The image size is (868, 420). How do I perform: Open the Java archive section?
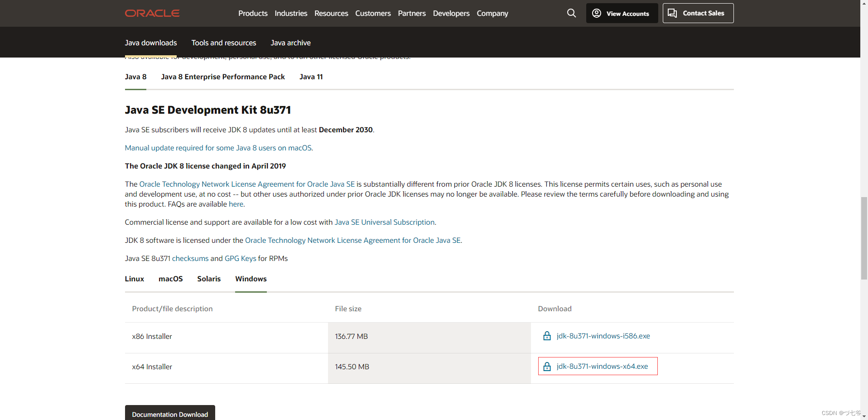pyautogui.click(x=291, y=43)
